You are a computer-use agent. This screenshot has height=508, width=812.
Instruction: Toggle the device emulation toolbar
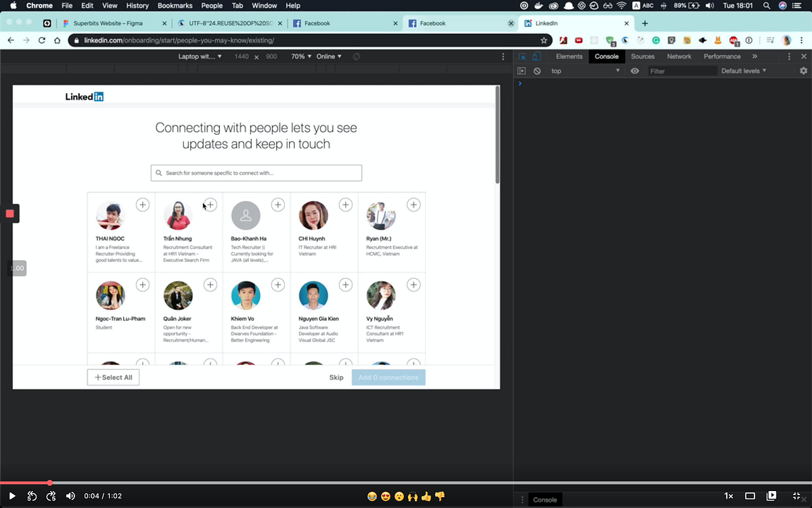tap(537, 56)
